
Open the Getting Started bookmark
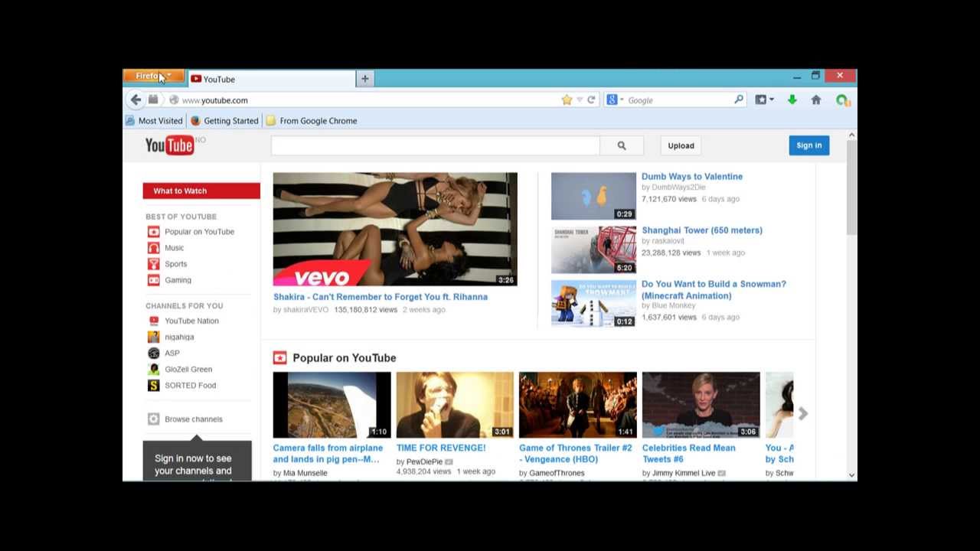click(224, 121)
